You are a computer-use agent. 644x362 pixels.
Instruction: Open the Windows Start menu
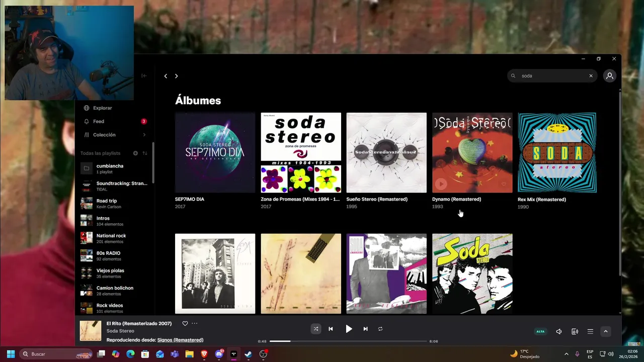pyautogui.click(x=11, y=354)
